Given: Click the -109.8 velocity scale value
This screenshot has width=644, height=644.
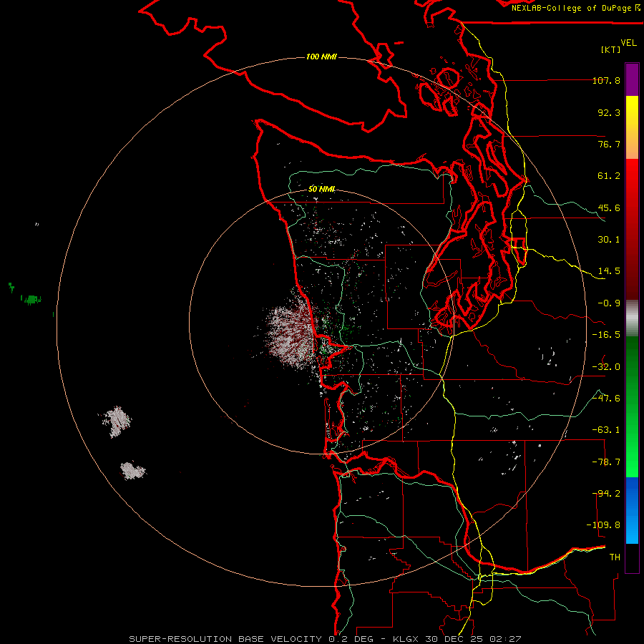Looking at the screenshot, I should pyautogui.click(x=603, y=525).
